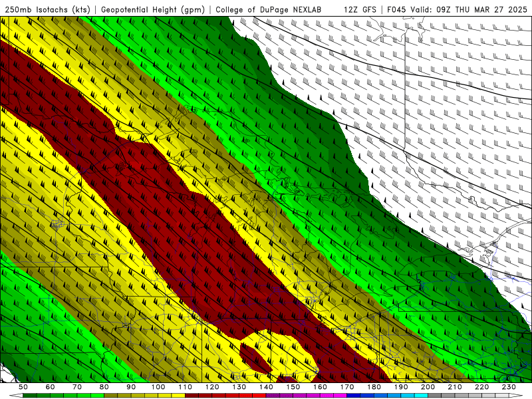Click the 190 label on the color scale
532x399 pixels.
[401, 387]
